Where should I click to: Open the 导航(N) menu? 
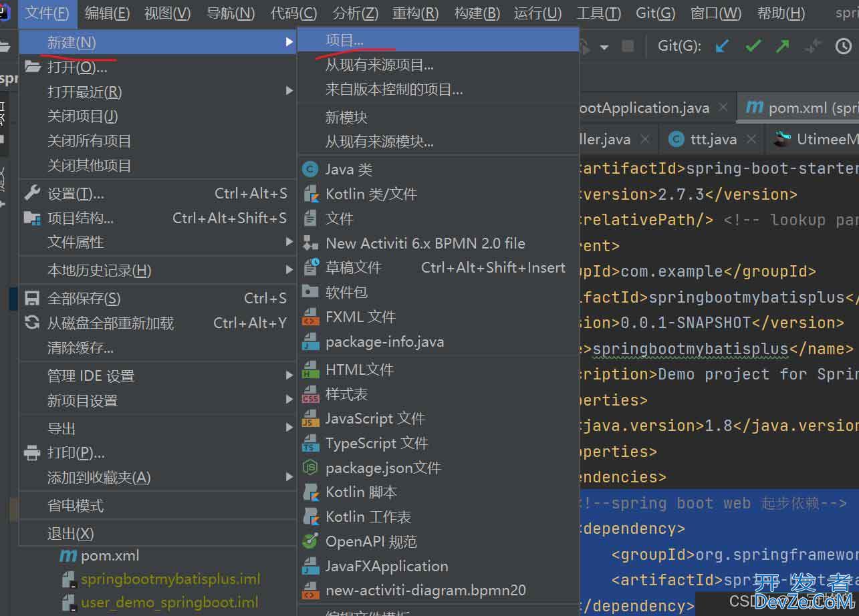tap(231, 13)
